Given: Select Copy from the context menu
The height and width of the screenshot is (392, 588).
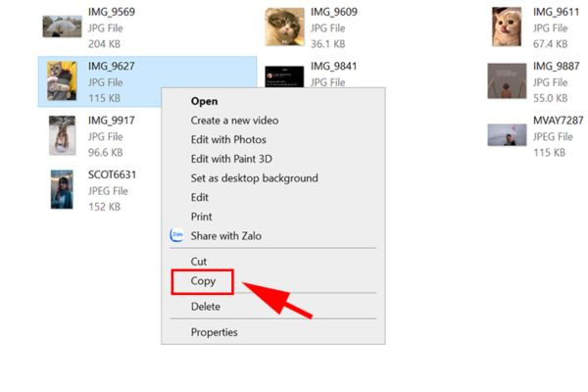Looking at the screenshot, I should click(203, 281).
